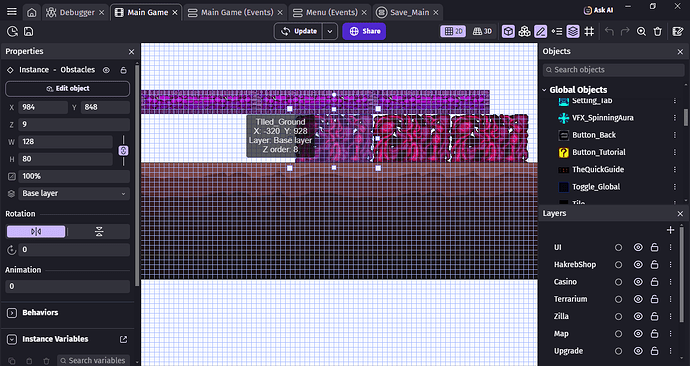Toggle the Objects panel cube icon
The image size is (690, 366).
tap(508, 31)
